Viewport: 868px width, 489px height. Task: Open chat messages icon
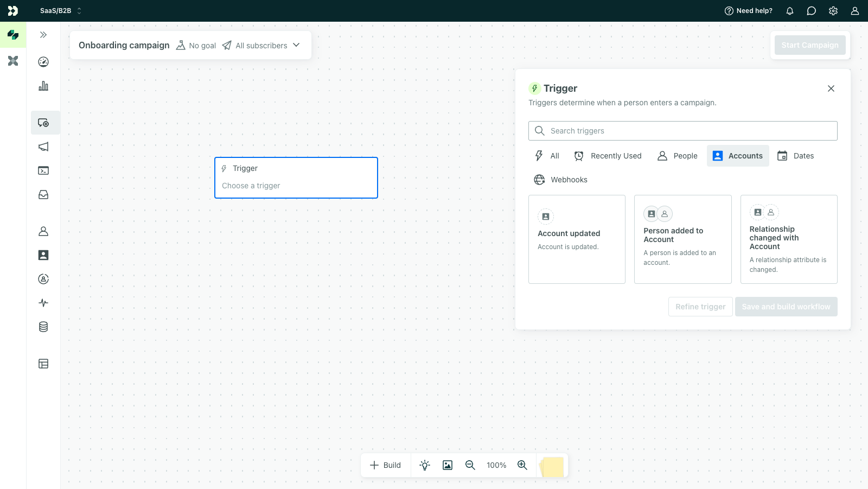pos(812,11)
